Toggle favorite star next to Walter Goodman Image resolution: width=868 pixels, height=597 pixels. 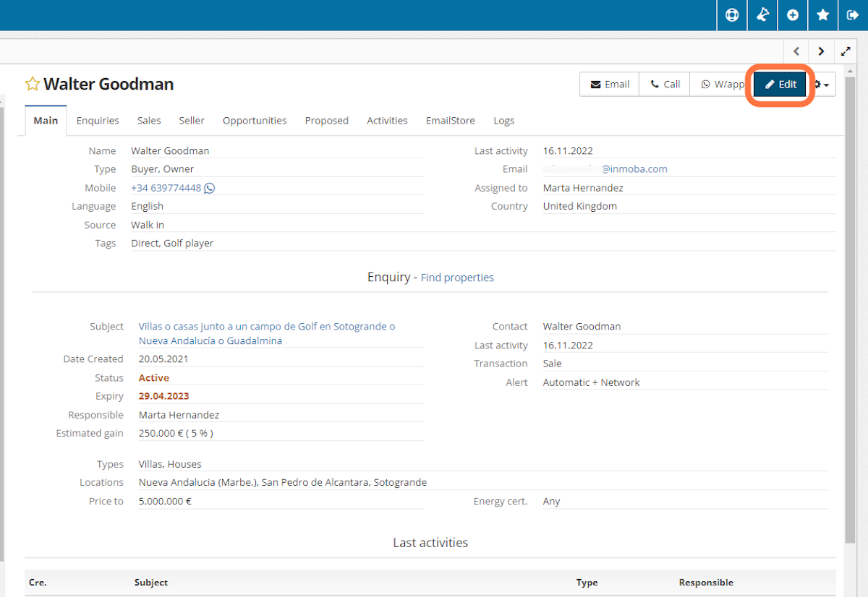pyautogui.click(x=33, y=84)
